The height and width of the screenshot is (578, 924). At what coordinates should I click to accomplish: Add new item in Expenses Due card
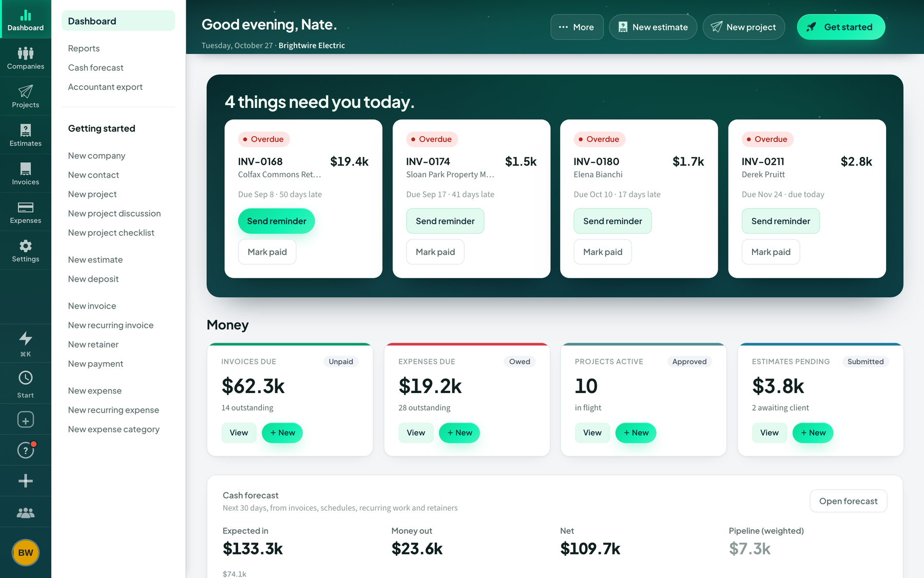(459, 433)
